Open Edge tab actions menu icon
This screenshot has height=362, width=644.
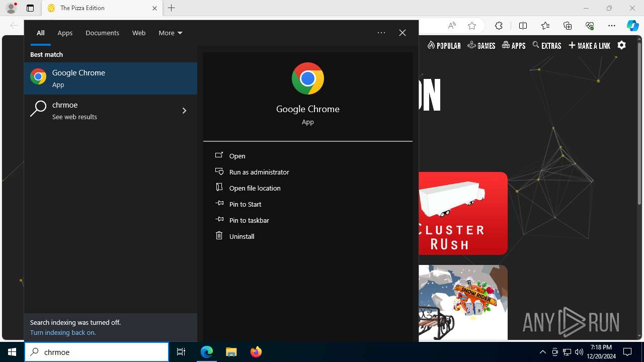(x=30, y=8)
